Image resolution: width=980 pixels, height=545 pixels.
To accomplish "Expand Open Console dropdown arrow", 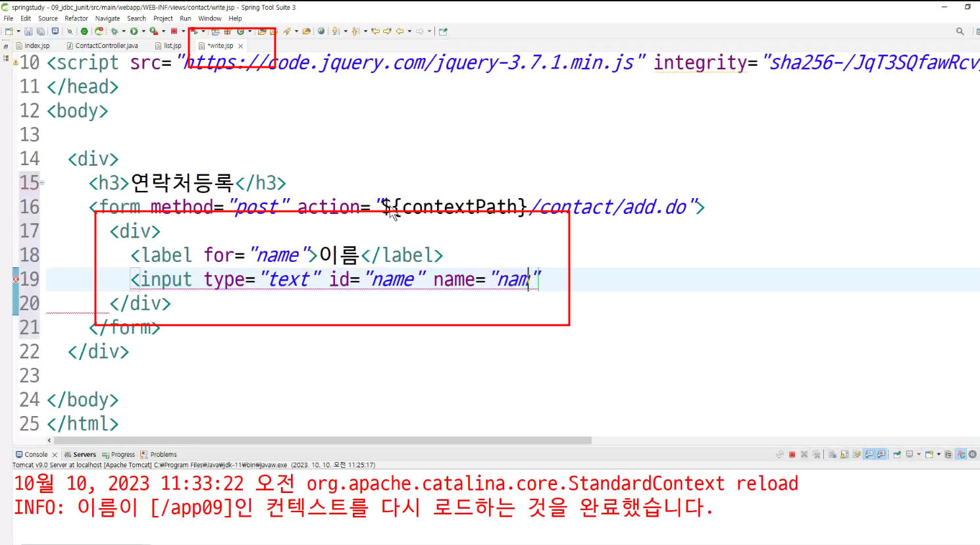I will tap(939, 454).
